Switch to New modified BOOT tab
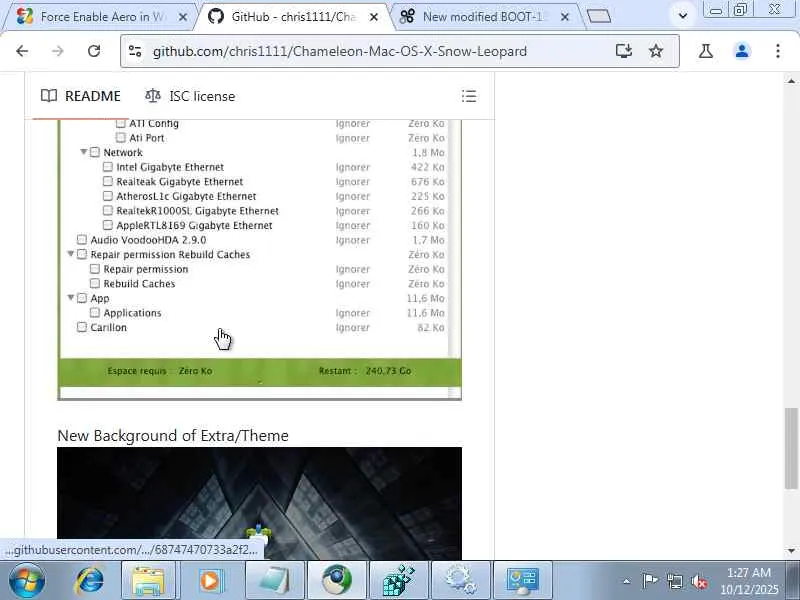This screenshot has width=800, height=600. point(485,17)
